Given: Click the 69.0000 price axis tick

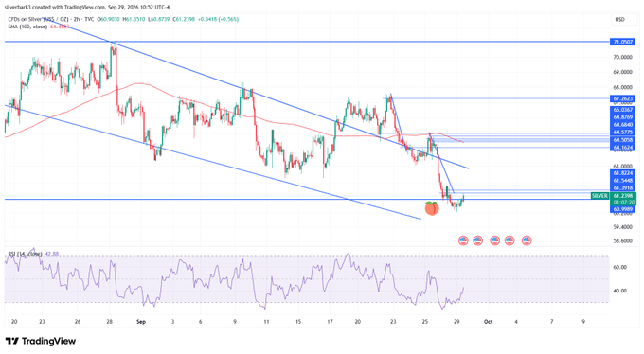Looking at the screenshot, I should [622, 72].
